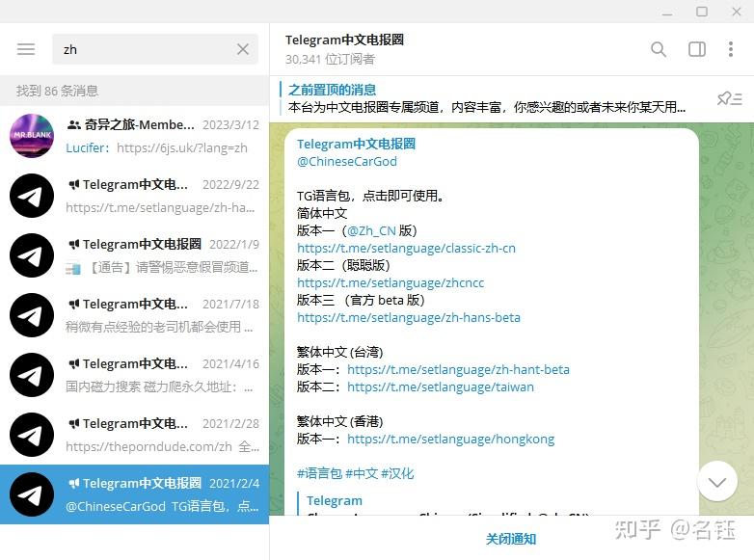Screen dimensions: 754x560
Task: Clear the search text with X
Action: [243, 49]
